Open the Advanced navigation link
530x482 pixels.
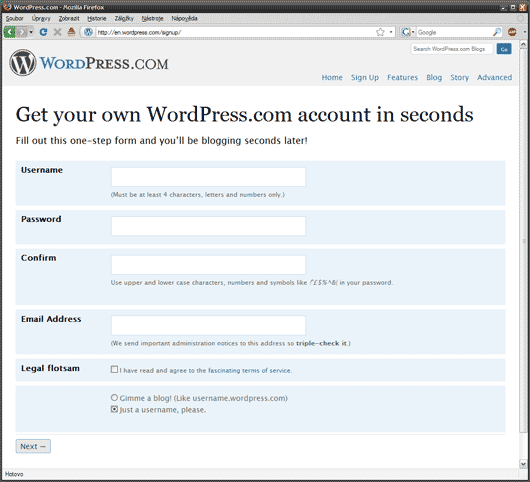494,77
